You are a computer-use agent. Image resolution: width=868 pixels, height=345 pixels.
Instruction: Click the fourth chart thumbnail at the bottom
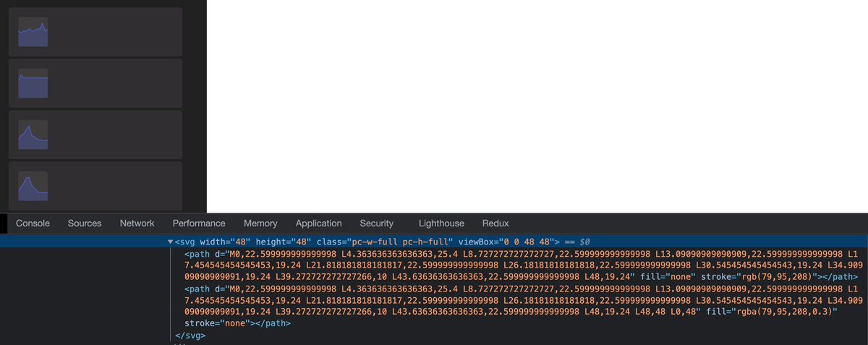click(x=33, y=187)
